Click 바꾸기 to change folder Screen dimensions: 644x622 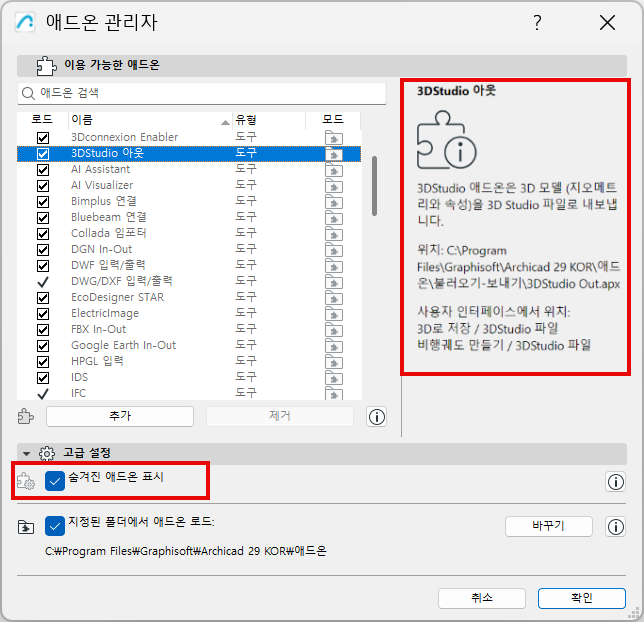tap(548, 526)
